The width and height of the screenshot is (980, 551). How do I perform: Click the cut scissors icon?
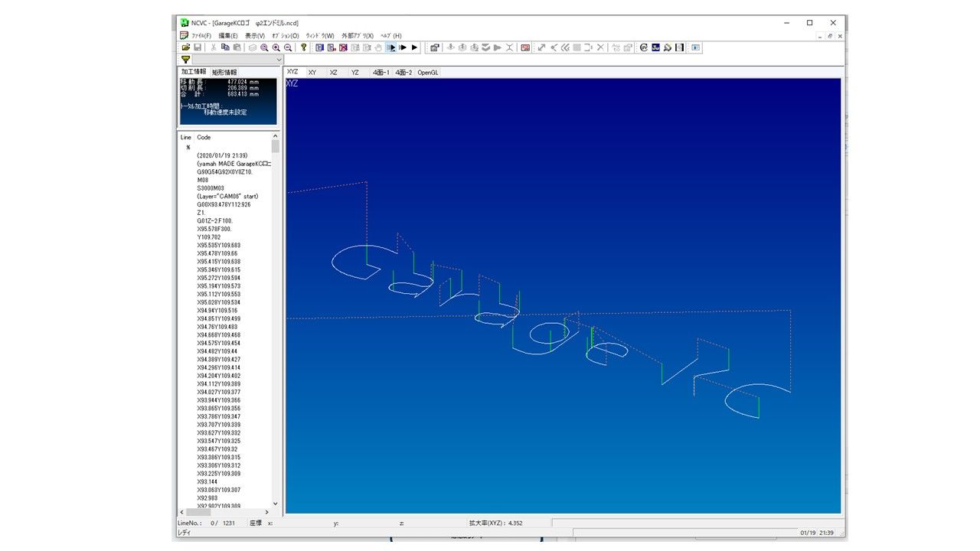[x=214, y=47]
